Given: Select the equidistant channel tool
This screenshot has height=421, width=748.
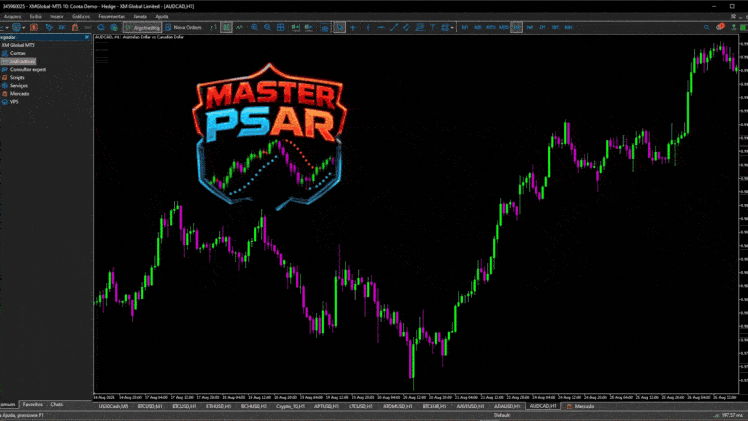Looking at the screenshot, I should (406, 27).
